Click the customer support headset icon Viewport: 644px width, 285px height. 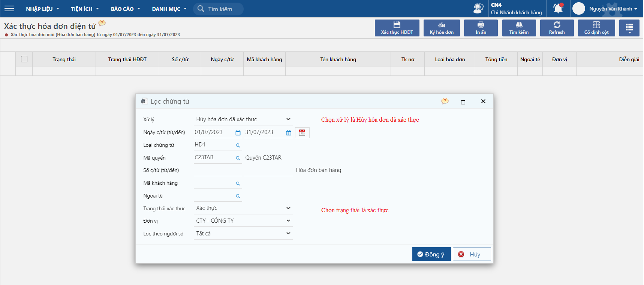pyautogui.click(x=478, y=8)
